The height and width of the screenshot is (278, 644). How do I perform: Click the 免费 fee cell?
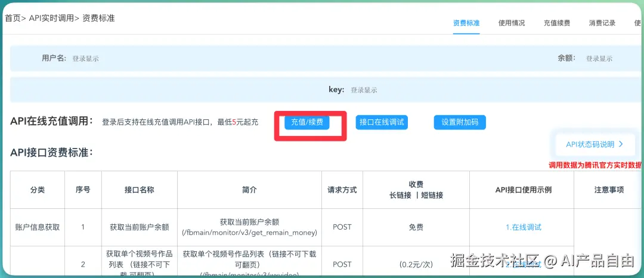click(416, 227)
